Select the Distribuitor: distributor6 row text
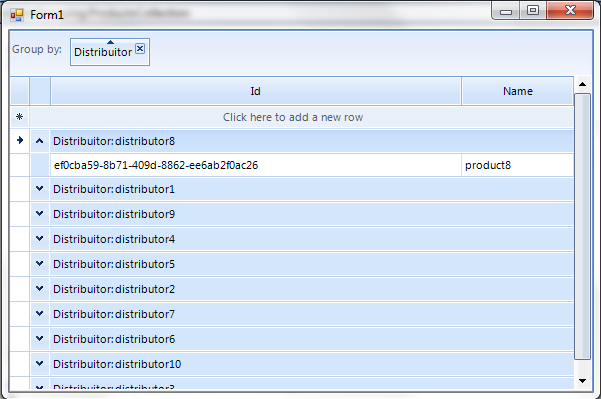The width and height of the screenshot is (601, 399). pyautogui.click(x=114, y=339)
